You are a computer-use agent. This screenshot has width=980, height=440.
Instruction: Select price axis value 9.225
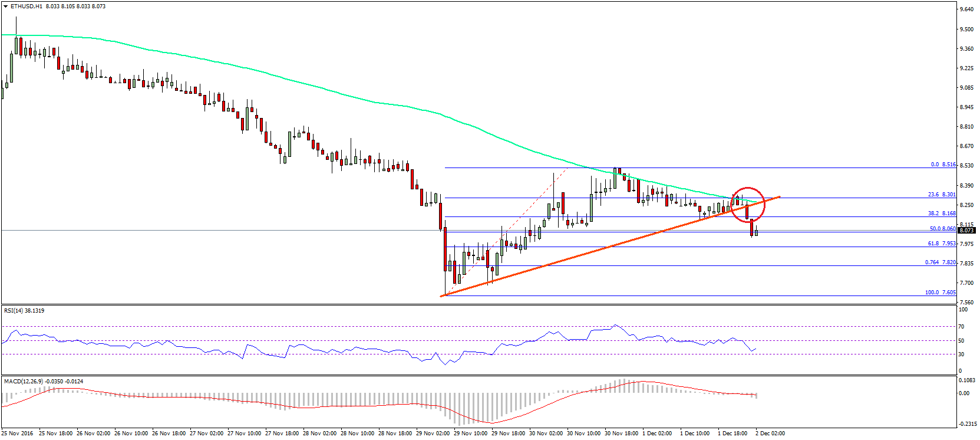coord(966,68)
